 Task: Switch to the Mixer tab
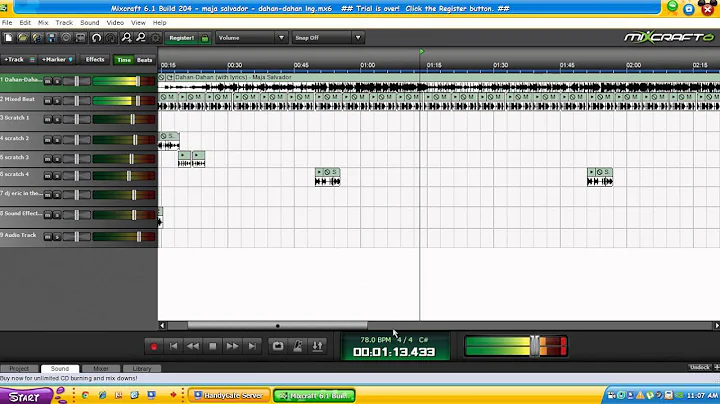101,369
